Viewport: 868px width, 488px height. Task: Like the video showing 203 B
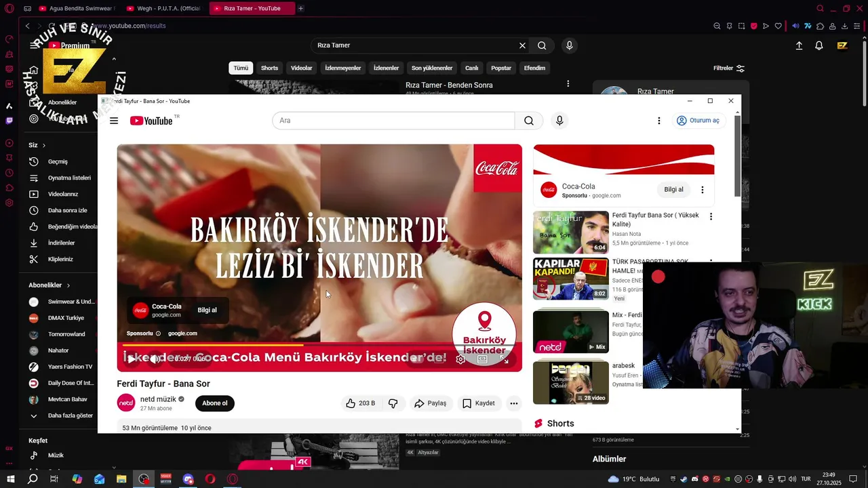click(x=360, y=403)
